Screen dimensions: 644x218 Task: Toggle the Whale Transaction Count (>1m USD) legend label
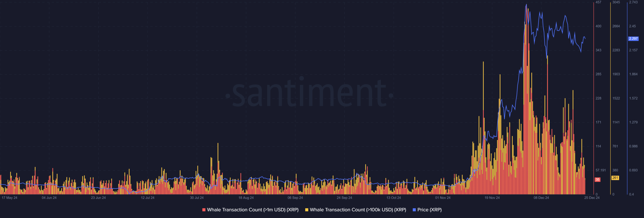[x=253, y=210]
